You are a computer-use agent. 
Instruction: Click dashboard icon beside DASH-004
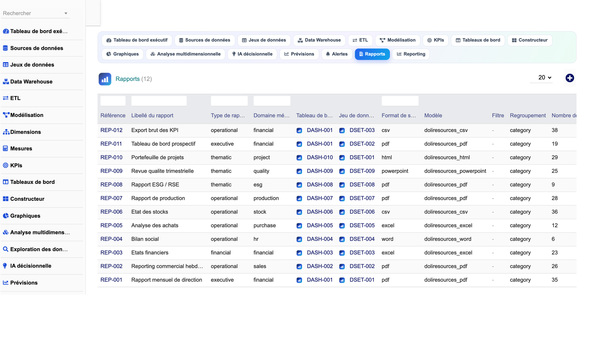pyautogui.click(x=299, y=239)
